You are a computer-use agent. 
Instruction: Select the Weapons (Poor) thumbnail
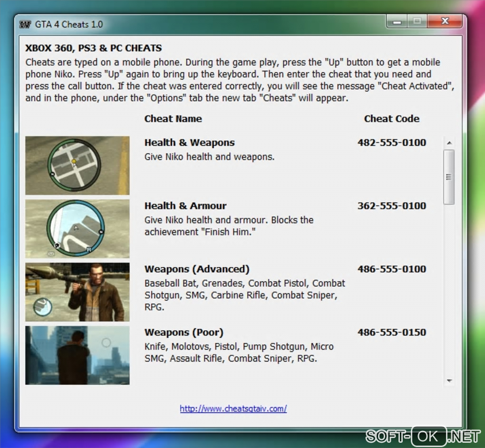click(x=78, y=355)
